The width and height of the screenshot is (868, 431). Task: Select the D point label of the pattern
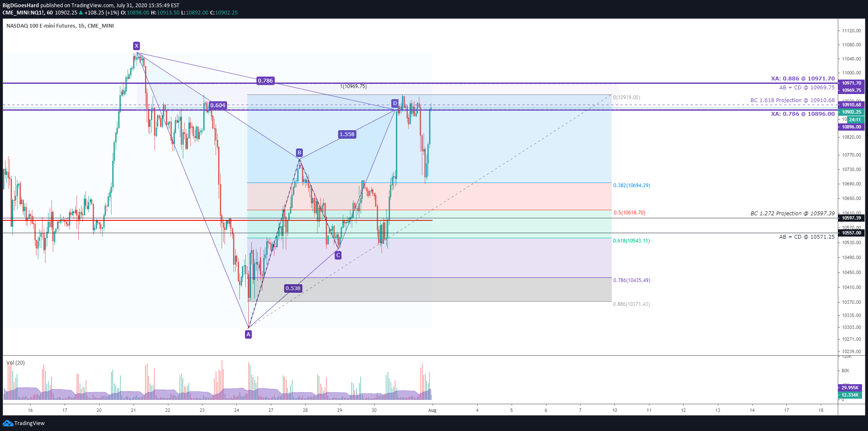tap(395, 103)
